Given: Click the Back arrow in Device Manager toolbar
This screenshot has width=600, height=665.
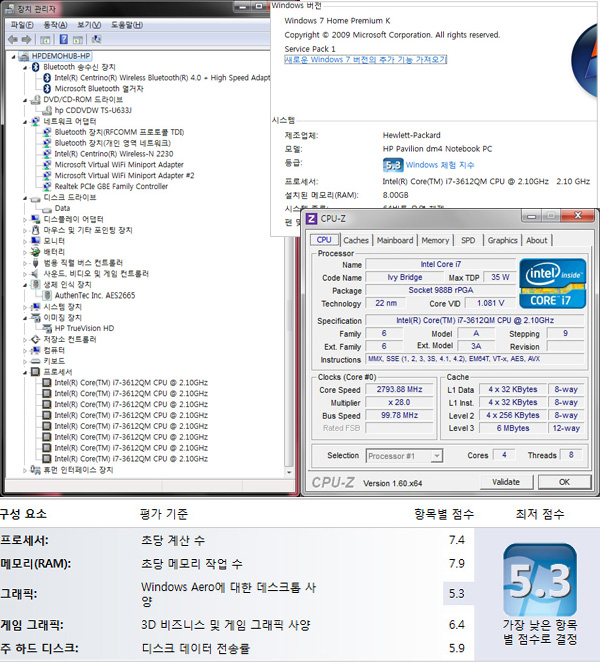Looking at the screenshot, I should (11, 39).
